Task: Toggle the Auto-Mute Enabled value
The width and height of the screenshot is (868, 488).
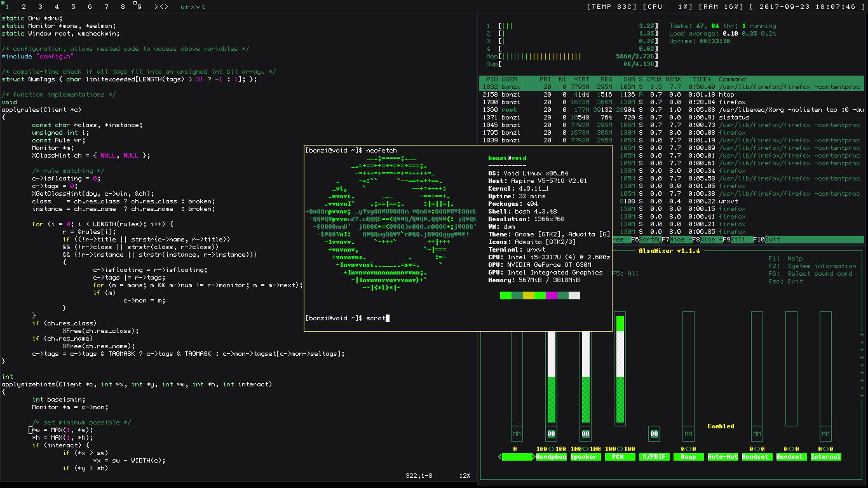Action: point(721,426)
